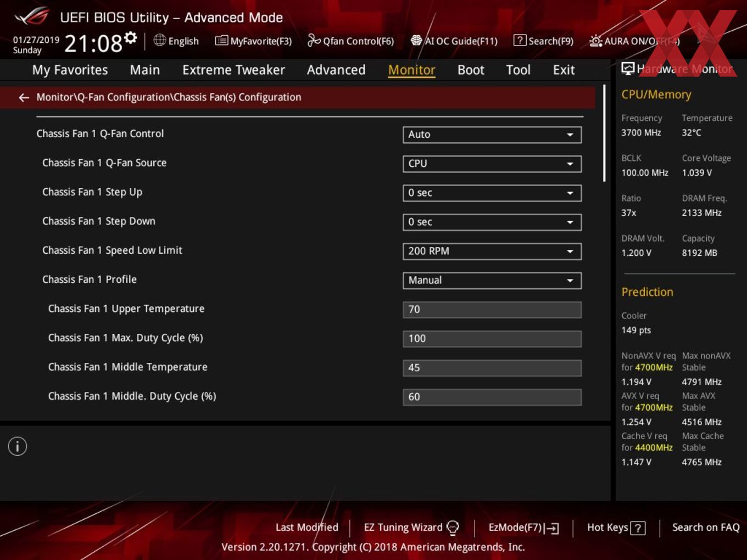Expand Chassis Fan 1 Step Down dropdown
The width and height of the screenshot is (747, 560).
pyautogui.click(x=492, y=222)
